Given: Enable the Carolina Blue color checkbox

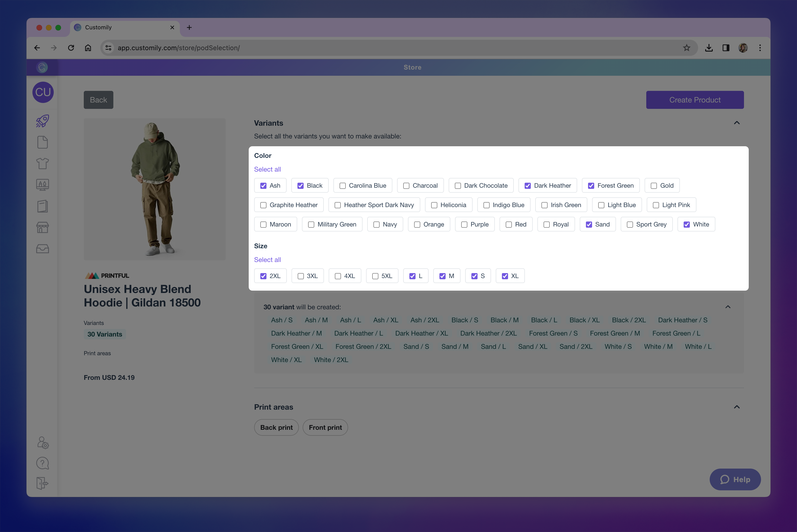Looking at the screenshot, I should click(x=343, y=186).
